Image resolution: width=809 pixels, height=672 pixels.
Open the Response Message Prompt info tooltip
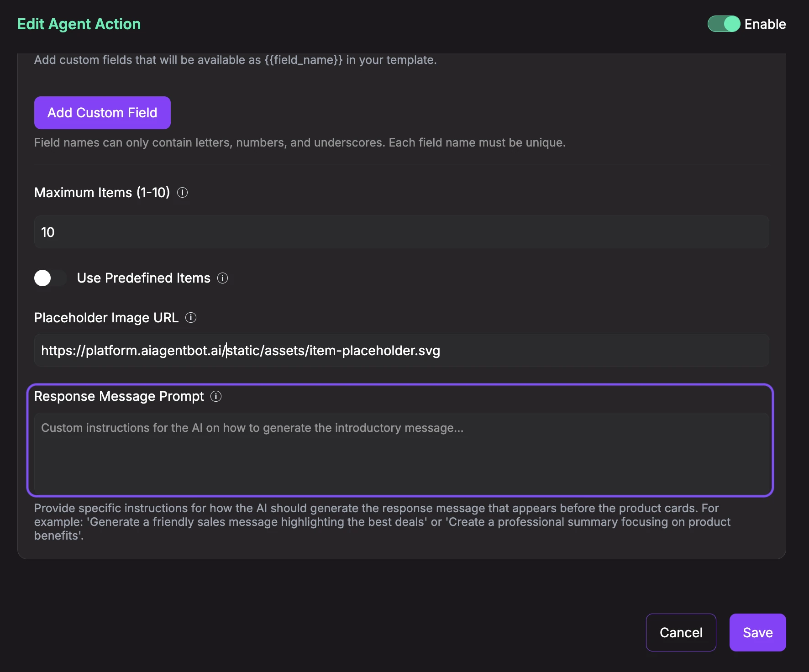(x=215, y=396)
